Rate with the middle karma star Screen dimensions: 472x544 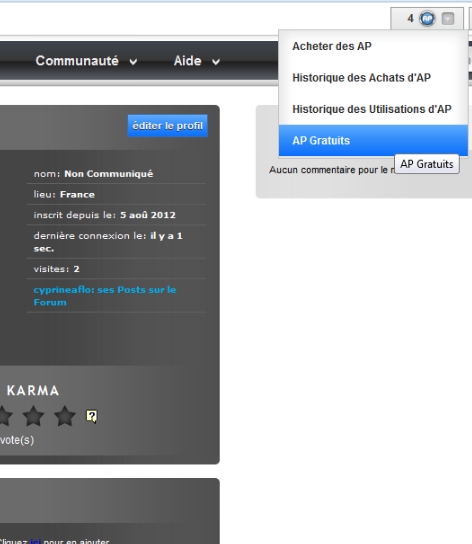33,416
